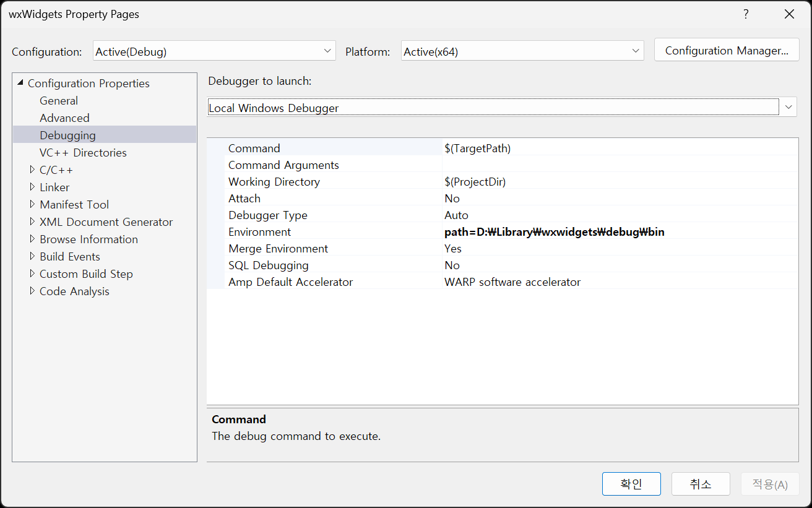The image size is (812, 508).
Task: Expand the C/C++ tree node
Action: click(32, 170)
